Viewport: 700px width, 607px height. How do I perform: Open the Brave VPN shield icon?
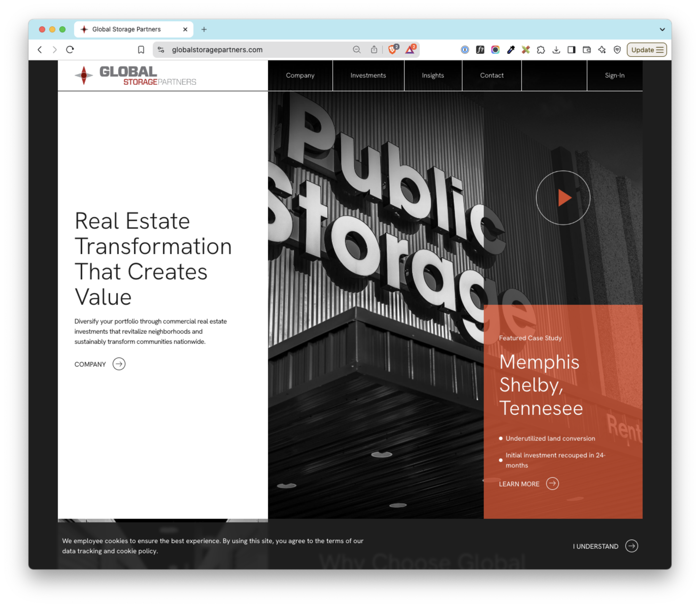617,50
